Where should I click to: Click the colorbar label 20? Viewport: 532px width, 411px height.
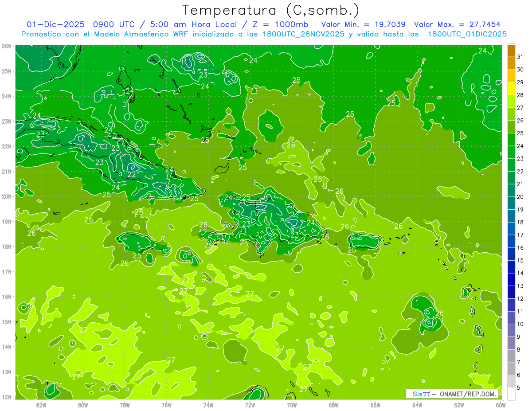pyautogui.click(x=520, y=197)
